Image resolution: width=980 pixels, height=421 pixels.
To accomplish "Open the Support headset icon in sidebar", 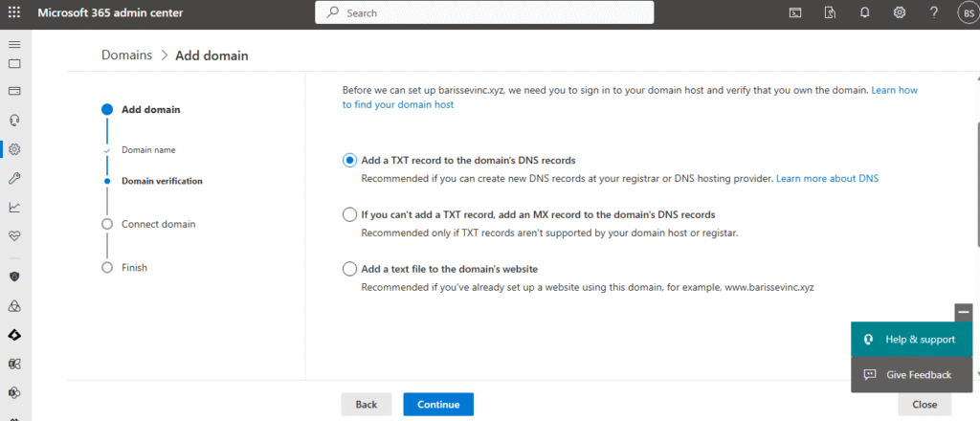I will 14,120.
